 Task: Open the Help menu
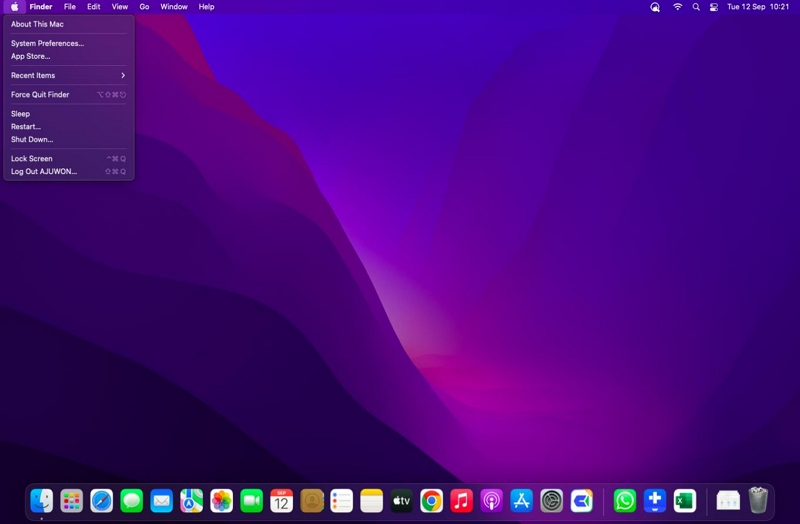tap(207, 7)
